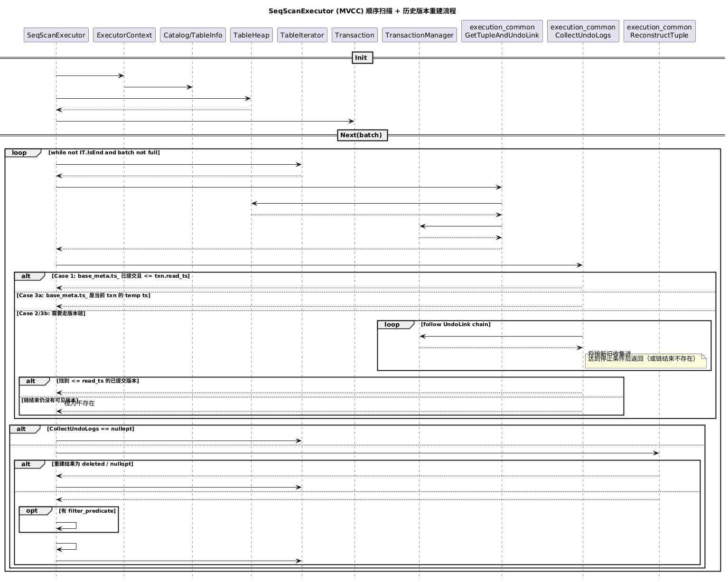Expand the follow UndoLink chain loop frame
The image size is (728, 582).
(394, 324)
